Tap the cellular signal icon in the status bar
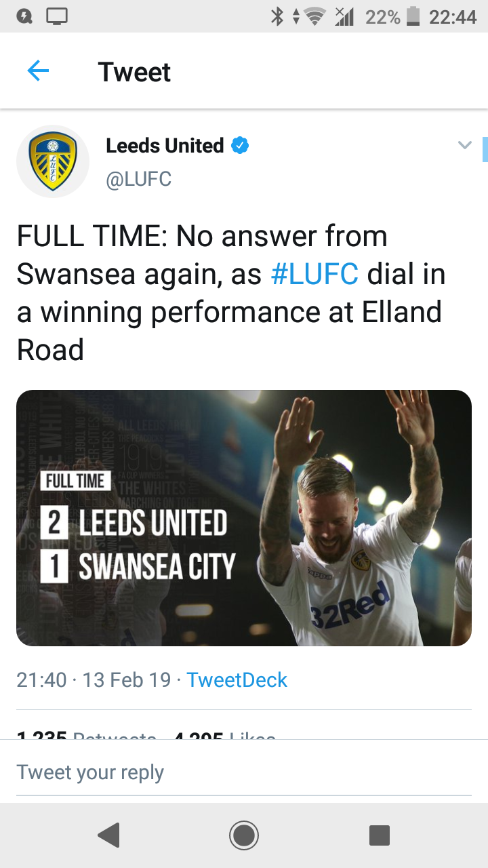This screenshot has width=488, height=868. [x=346, y=16]
